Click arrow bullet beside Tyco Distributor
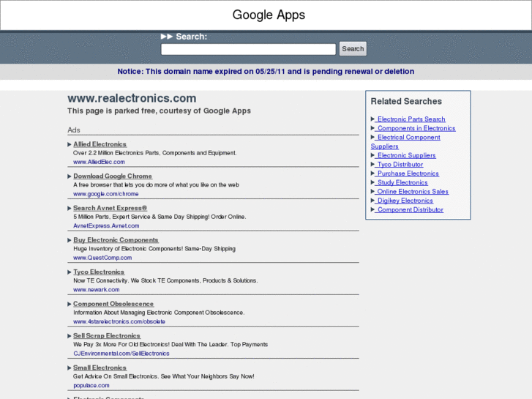 [x=372, y=164]
